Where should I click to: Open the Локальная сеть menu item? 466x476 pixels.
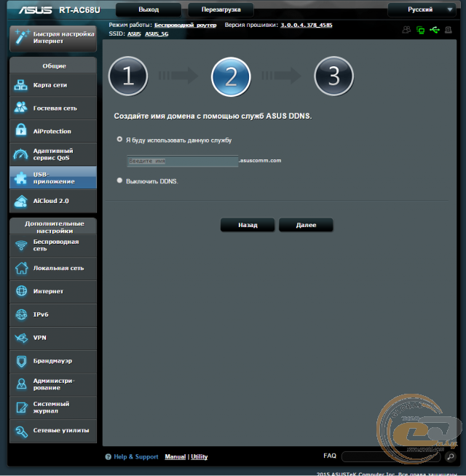tap(53, 269)
